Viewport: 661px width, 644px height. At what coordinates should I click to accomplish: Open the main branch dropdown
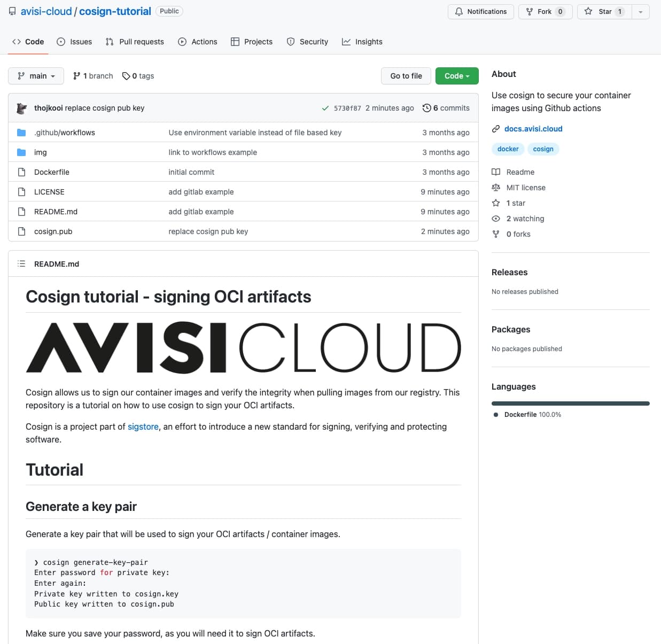35,75
